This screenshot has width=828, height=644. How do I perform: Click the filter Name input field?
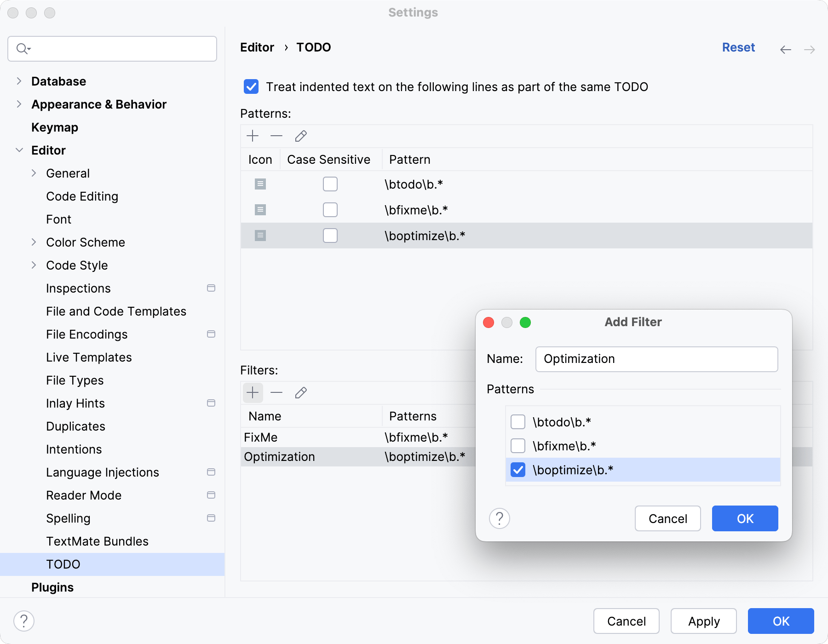[x=656, y=359]
